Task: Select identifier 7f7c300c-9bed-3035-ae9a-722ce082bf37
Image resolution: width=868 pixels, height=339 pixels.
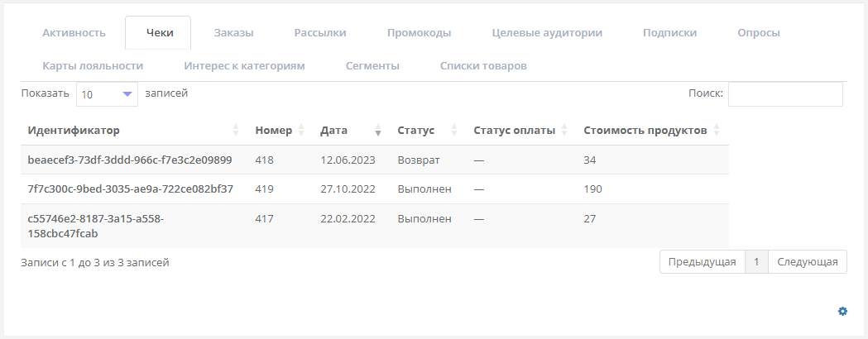Action: 130,189
